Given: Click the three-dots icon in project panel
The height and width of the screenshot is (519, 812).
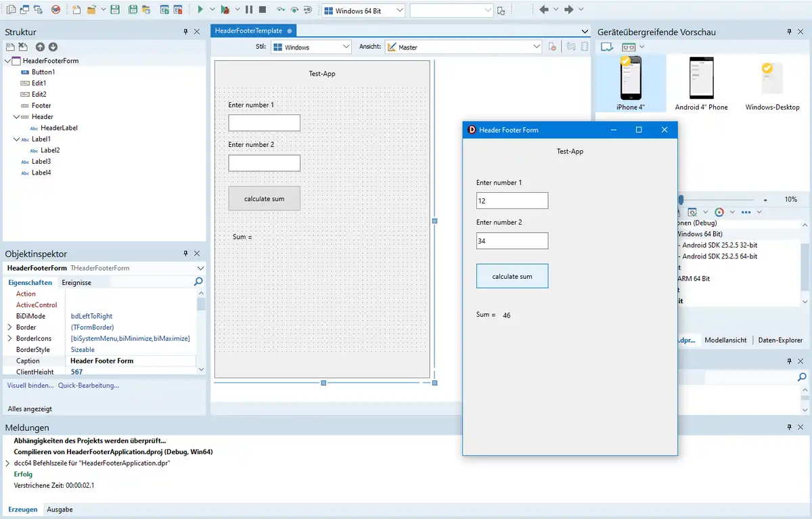Looking at the screenshot, I should 746,212.
